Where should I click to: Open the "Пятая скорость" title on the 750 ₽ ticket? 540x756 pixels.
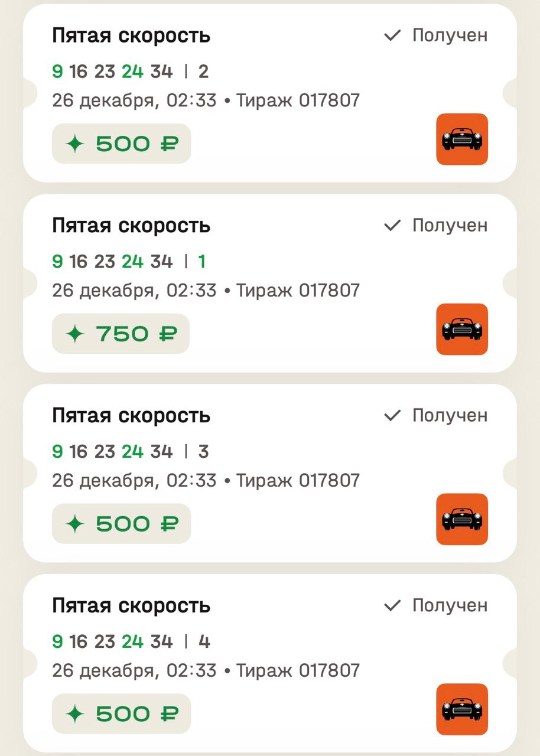(131, 226)
